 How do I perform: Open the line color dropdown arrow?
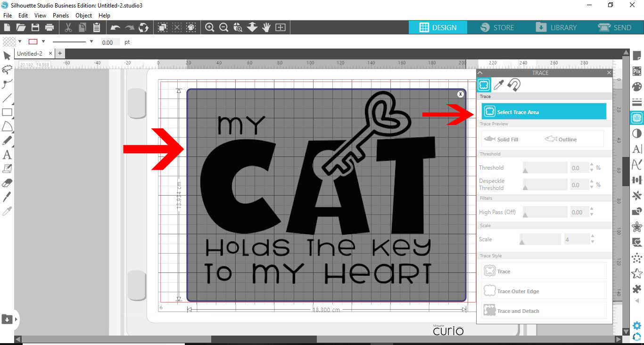43,41
